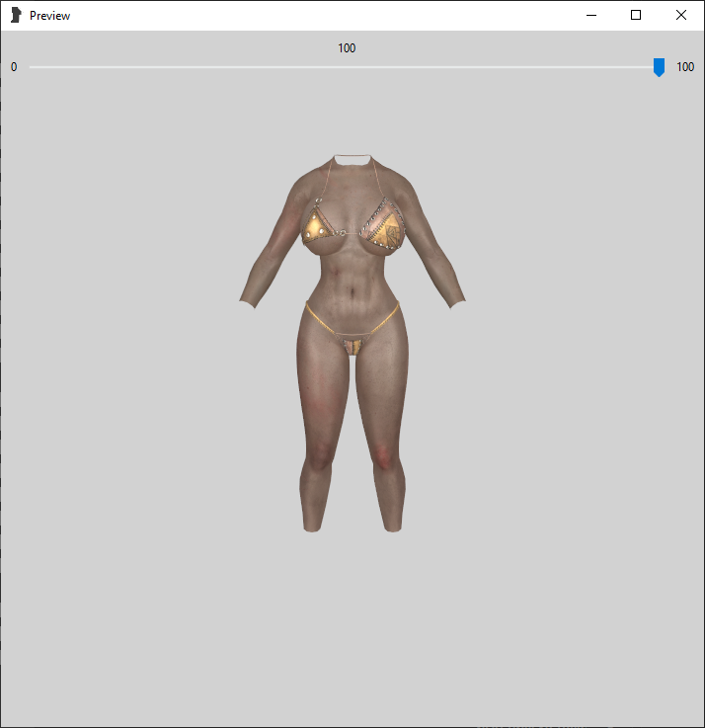Click the '100' current value label above the slider

click(x=347, y=48)
